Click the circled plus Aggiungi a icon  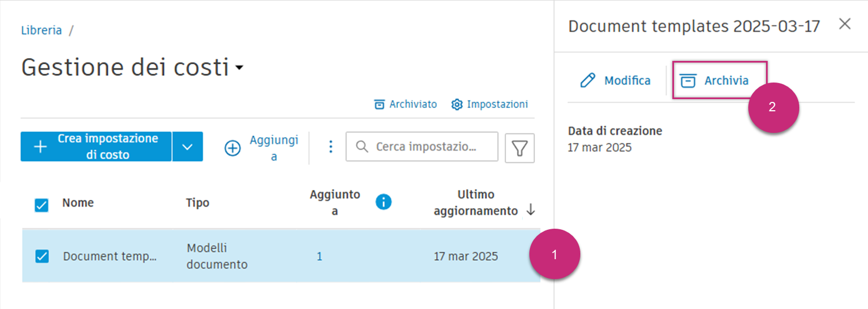233,148
